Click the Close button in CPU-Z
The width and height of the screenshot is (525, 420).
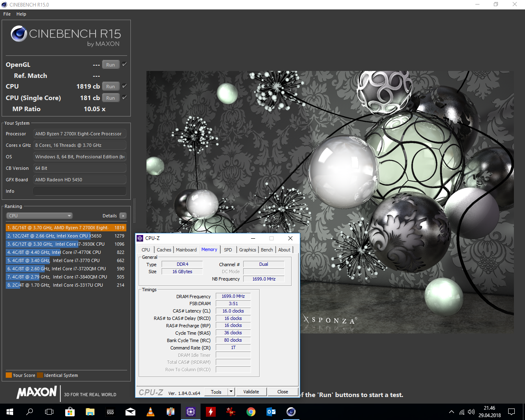coord(283,392)
